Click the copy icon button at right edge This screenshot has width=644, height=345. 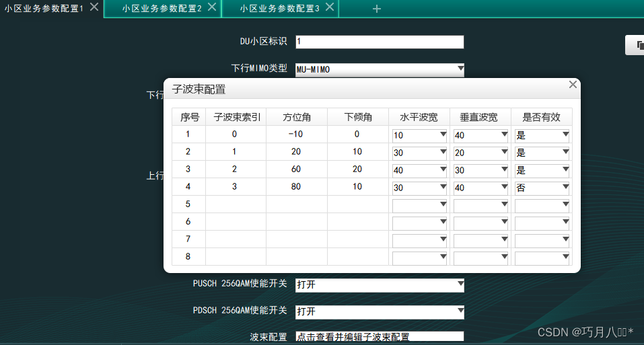tap(635, 45)
